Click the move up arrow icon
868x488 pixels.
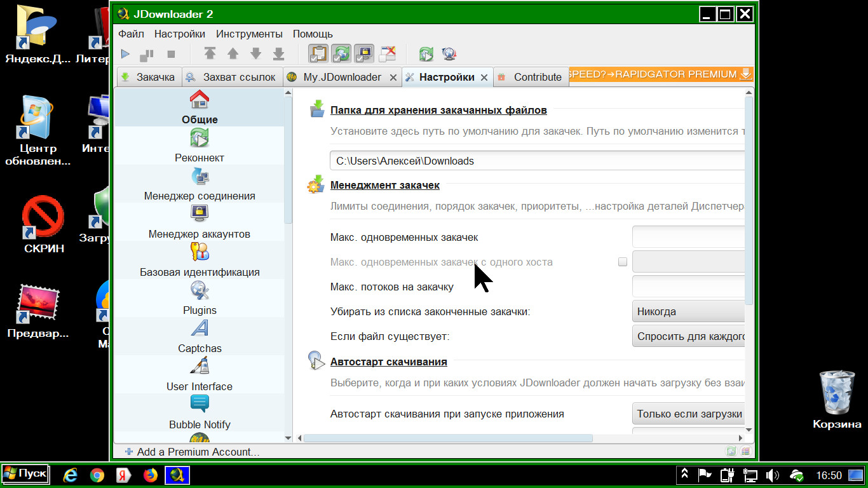(x=233, y=54)
